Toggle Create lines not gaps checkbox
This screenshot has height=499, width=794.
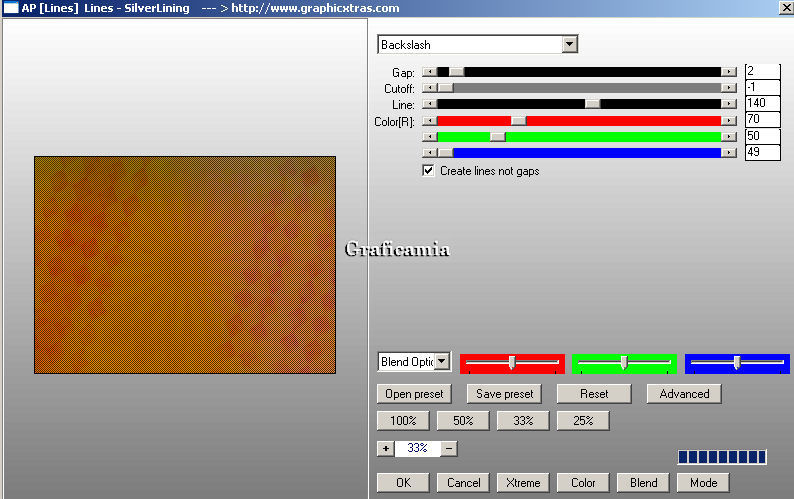tap(428, 171)
